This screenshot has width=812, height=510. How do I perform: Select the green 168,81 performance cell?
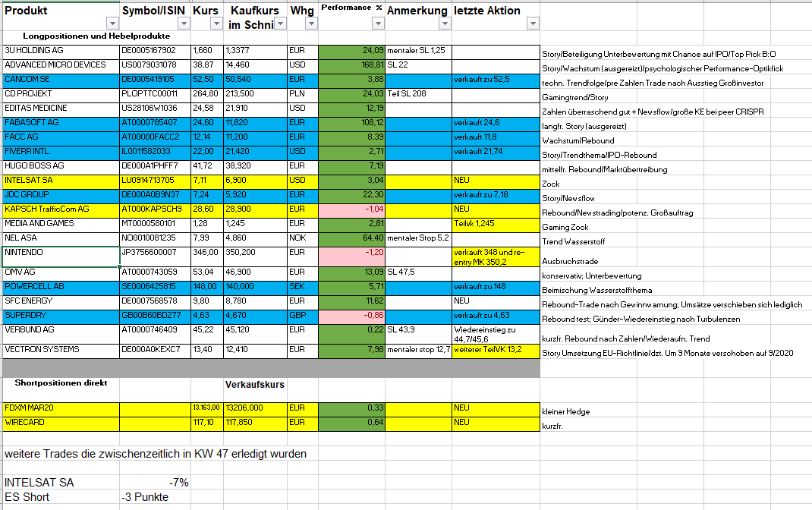(351, 65)
